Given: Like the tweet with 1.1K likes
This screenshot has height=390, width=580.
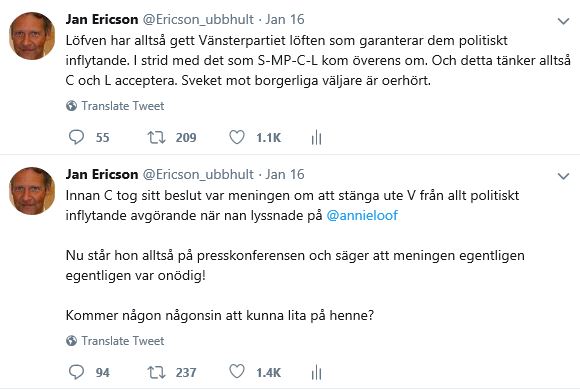Looking at the screenshot, I should (237, 137).
